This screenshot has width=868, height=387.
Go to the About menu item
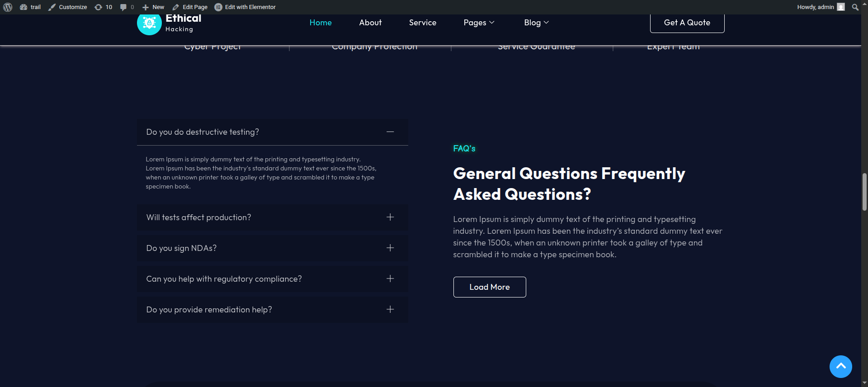click(x=370, y=23)
